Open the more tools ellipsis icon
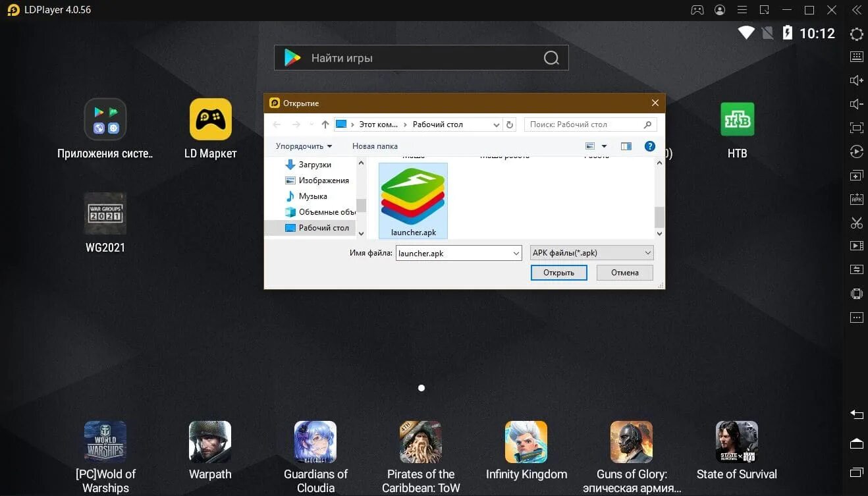The width and height of the screenshot is (868, 496). click(x=856, y=317)
